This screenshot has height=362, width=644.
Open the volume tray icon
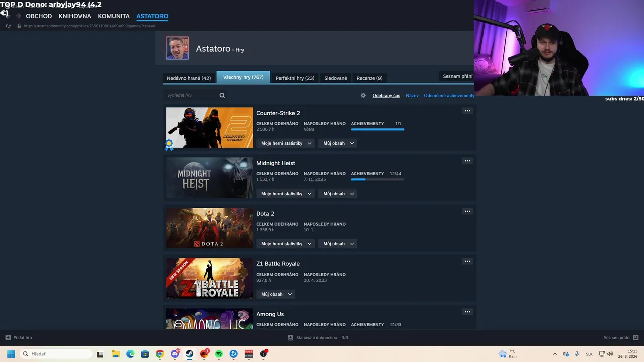coord(611,354)
